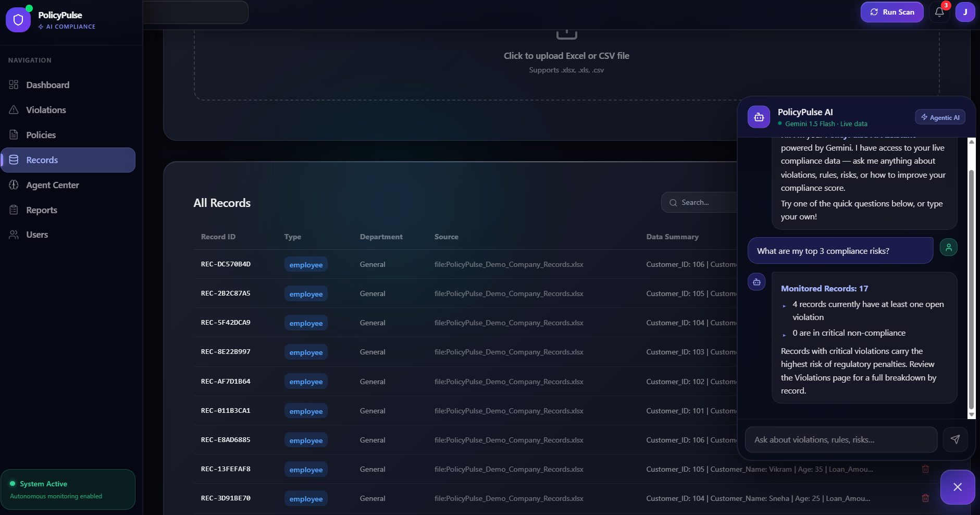Click the top-left blank search bar
980x515 pixels.
pyautogui.click(x=195, y=12)
